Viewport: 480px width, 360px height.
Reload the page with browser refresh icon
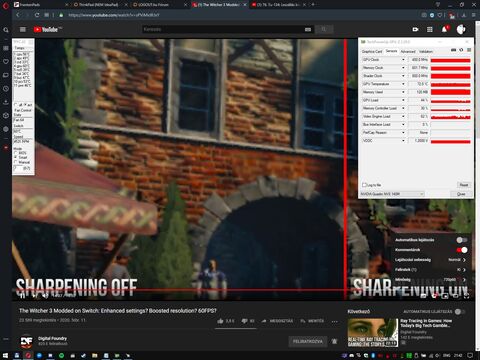pos(37,15)
